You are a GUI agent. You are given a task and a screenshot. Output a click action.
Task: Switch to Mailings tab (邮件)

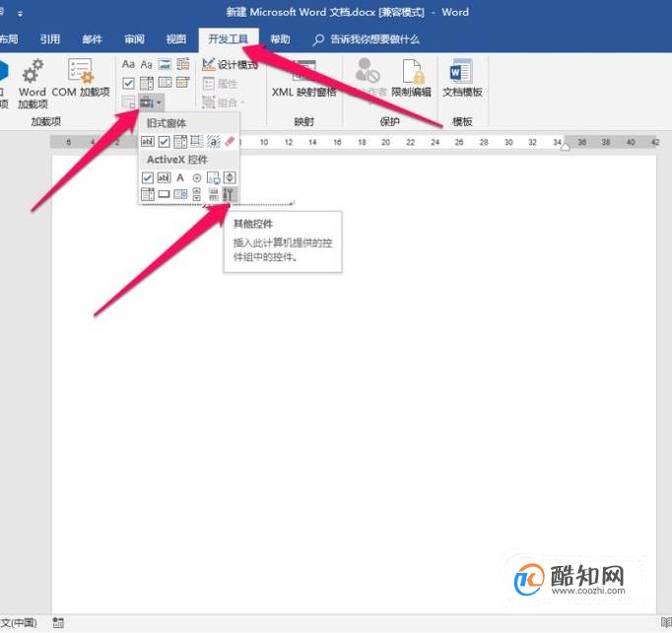click(x=93, y=39)
